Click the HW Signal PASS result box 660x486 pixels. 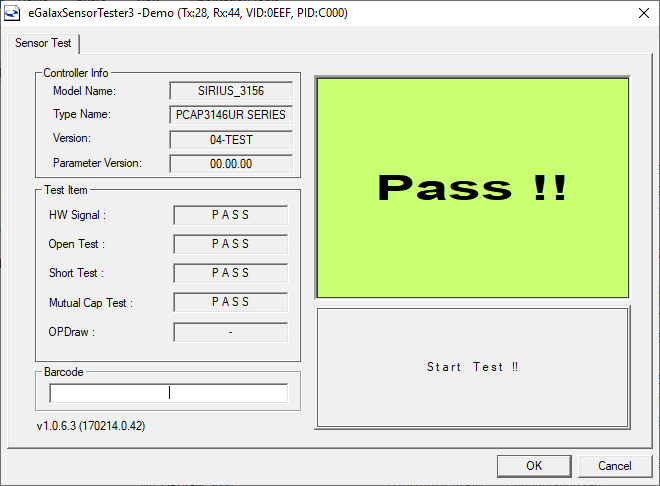[x=230, y=215]
